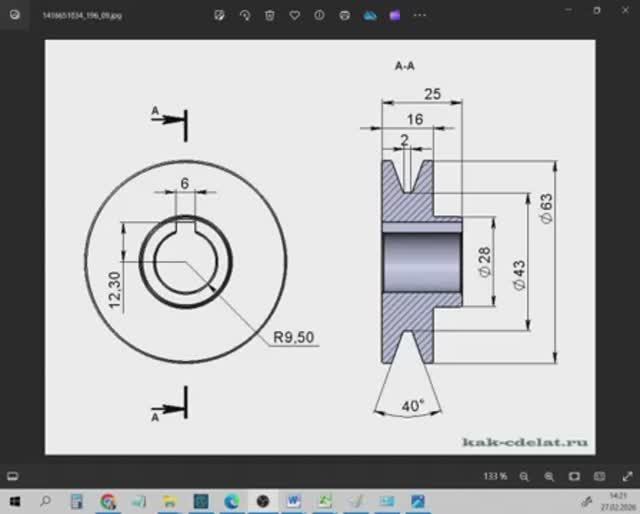The width and height of the screenshot is (640, 514).
Task: Open taskbar Search magnifier
Action: pos(46,501)
